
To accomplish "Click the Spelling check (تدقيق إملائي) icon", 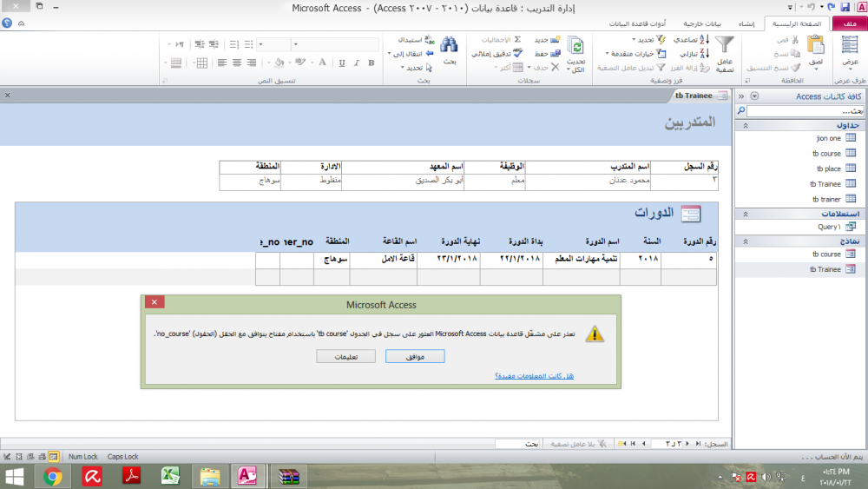I will (517, 53).
